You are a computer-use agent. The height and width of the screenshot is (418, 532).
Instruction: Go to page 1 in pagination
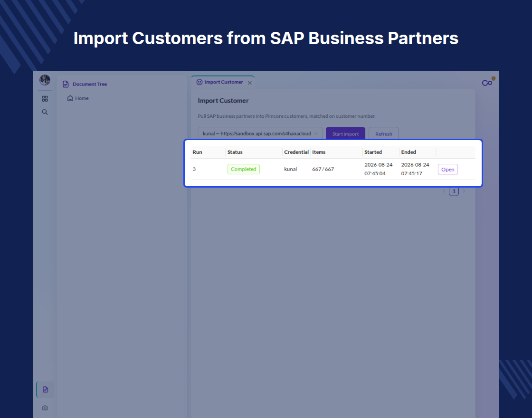click(x=454, y=191)
